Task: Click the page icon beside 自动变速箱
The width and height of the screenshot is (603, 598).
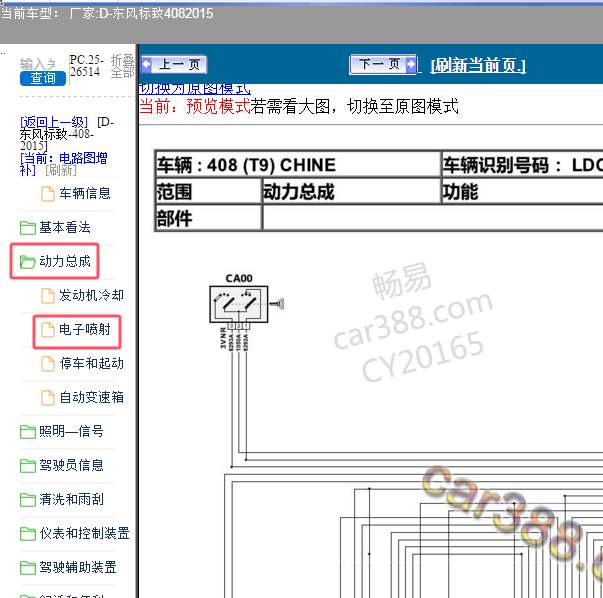Action: pos(48,398)
